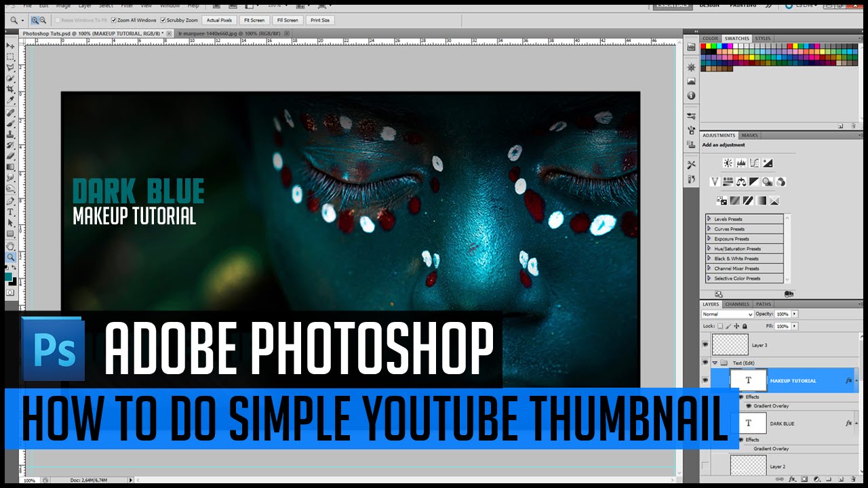Create a new swatch in Swatches panel
The width and height of the screenshot is (868, 488).
click(840, 125)
